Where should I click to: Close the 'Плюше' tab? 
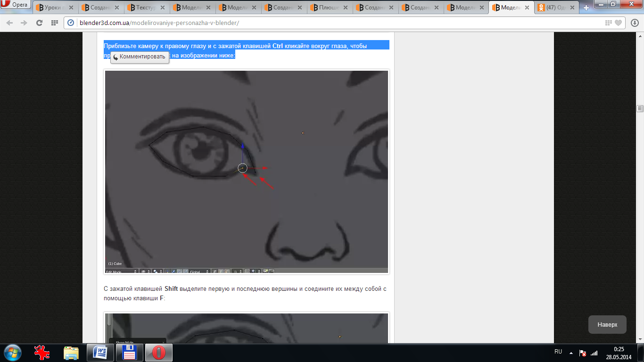click(x=345, y=8)
